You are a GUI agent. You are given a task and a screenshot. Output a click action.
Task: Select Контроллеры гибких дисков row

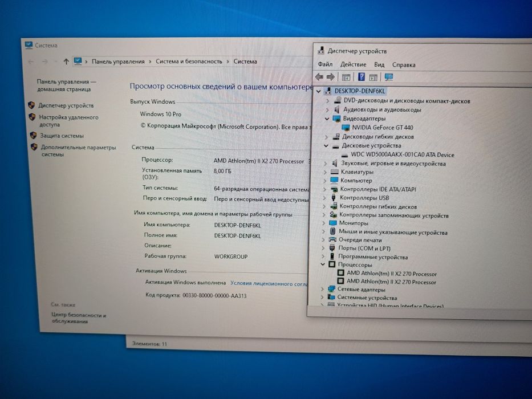378,206
